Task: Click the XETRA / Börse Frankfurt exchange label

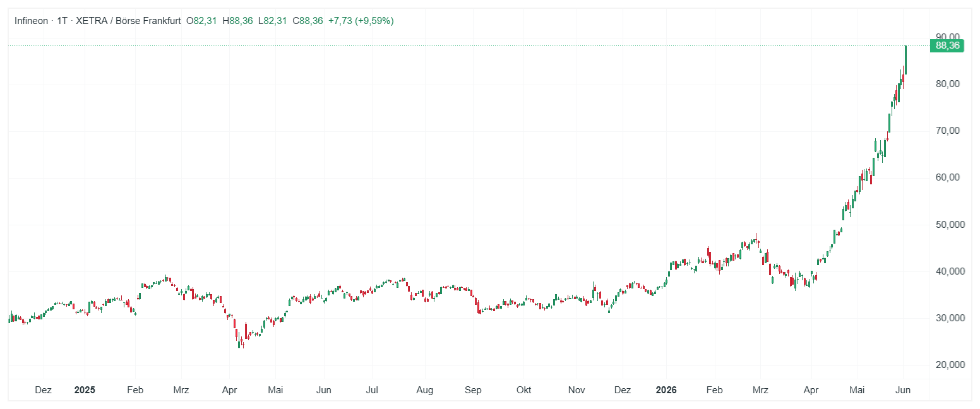Action: [x=128, y=21]
